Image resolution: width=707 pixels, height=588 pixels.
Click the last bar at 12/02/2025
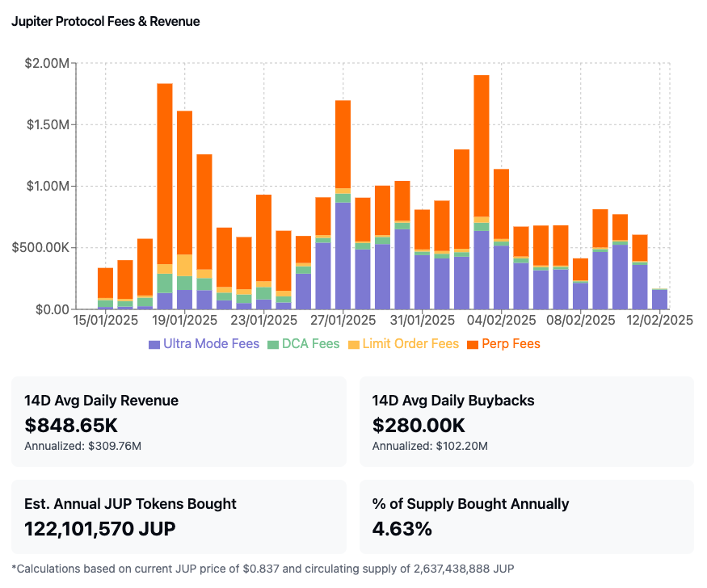(x=659, y=299)
